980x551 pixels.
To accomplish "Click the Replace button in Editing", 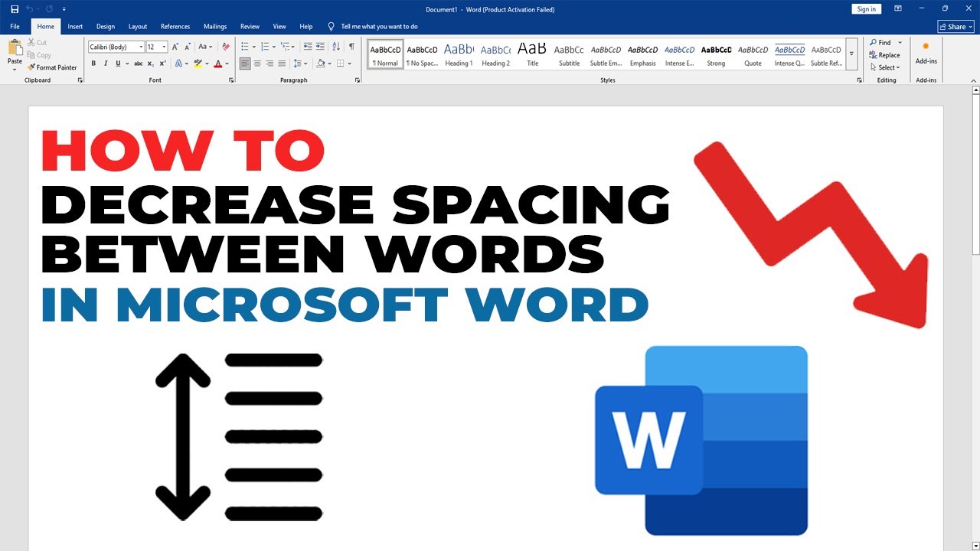I will (884, 55).
